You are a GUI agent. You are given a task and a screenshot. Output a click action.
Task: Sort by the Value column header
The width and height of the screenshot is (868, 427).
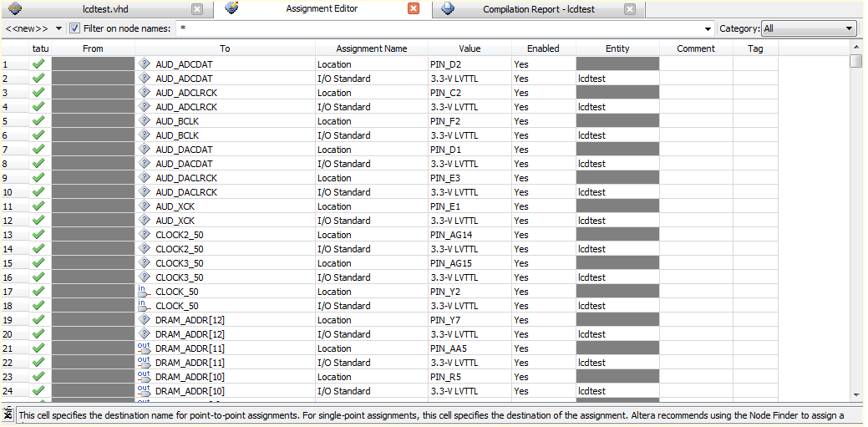(470, 48)
